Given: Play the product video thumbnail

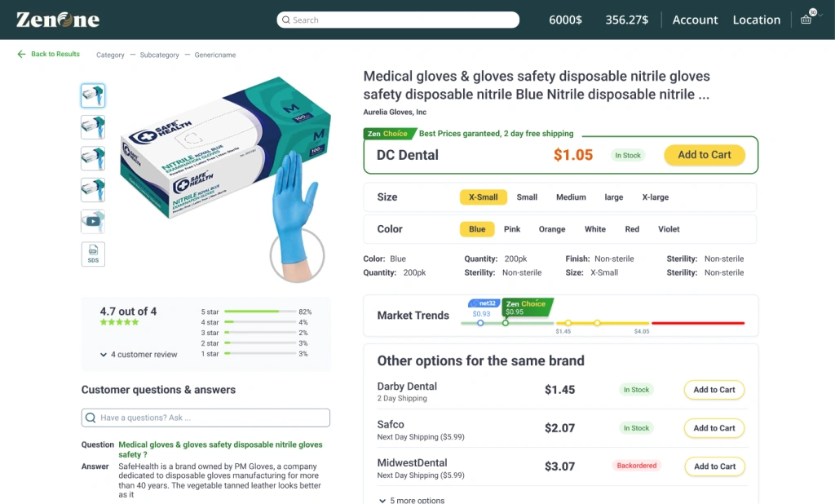Looking at the screenshot, I should (x=93, y=222).
